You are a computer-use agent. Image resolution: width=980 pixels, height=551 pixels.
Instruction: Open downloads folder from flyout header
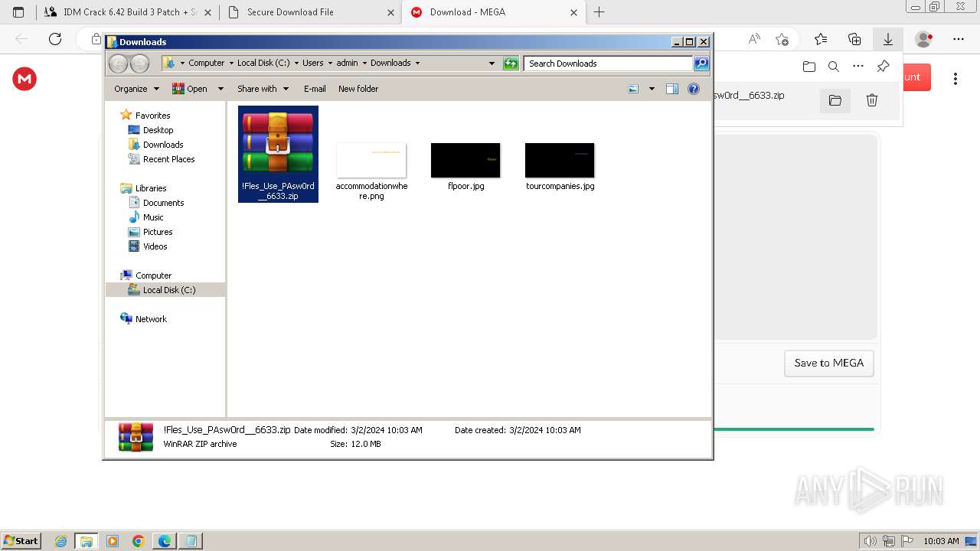(809, 67)
